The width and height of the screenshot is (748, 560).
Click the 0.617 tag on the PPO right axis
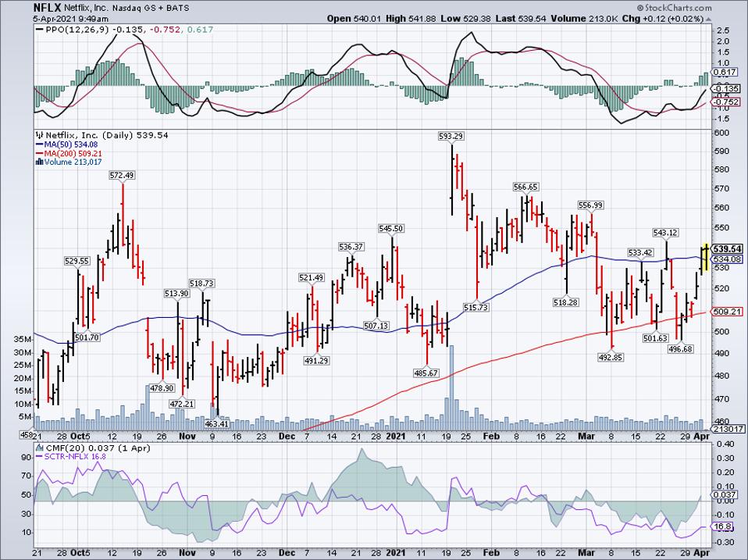coord(725,72)
